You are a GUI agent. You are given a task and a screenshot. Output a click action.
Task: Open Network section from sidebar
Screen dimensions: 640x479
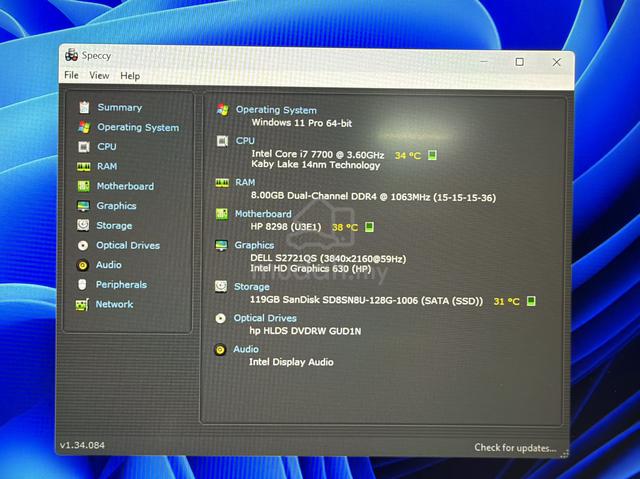pyautogui.click(x=114, y=304)
